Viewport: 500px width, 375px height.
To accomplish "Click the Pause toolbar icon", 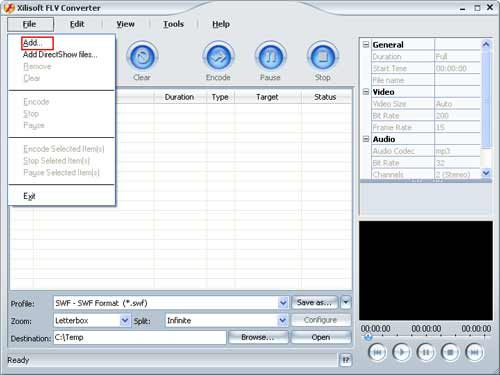I will click(x=271, y=57).
